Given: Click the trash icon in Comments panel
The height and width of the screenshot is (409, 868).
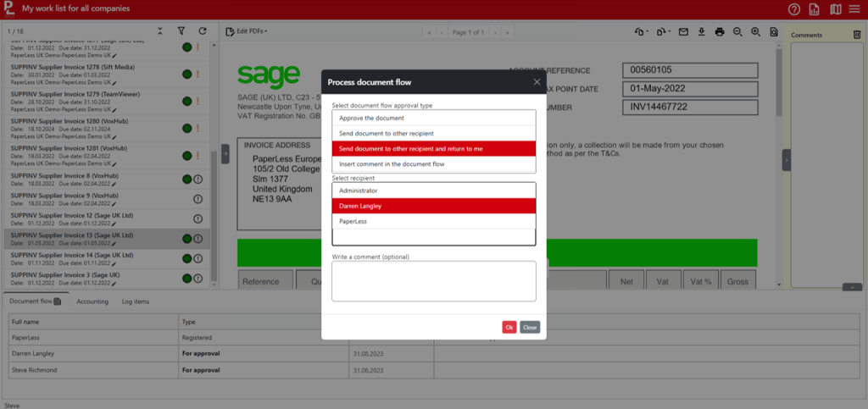Looking at the screenshot, I should (856, 35).
